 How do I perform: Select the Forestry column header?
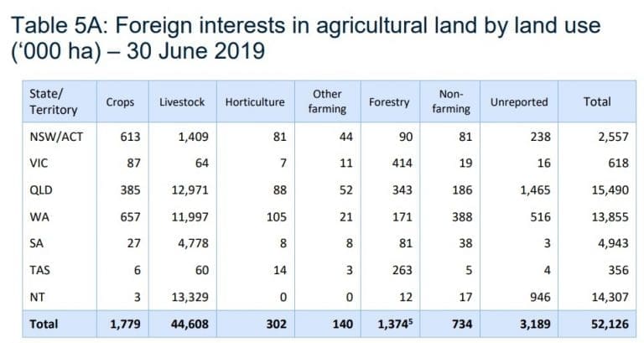(x=389, y=101)
